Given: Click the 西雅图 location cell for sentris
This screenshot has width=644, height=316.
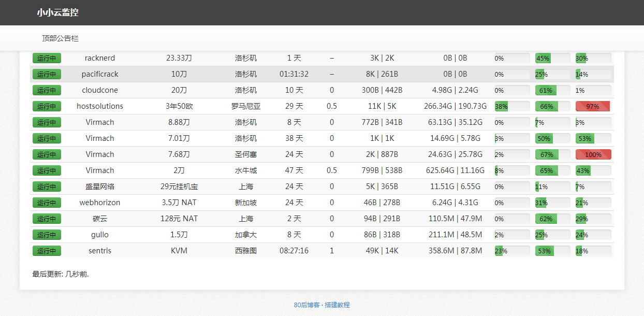Looking at the screenshot, I should click(x=245, y=251).
